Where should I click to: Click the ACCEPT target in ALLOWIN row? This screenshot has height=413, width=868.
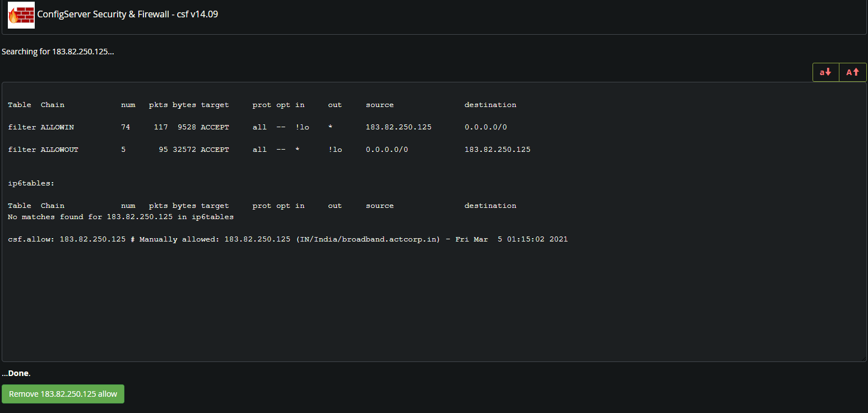[215, 127]
